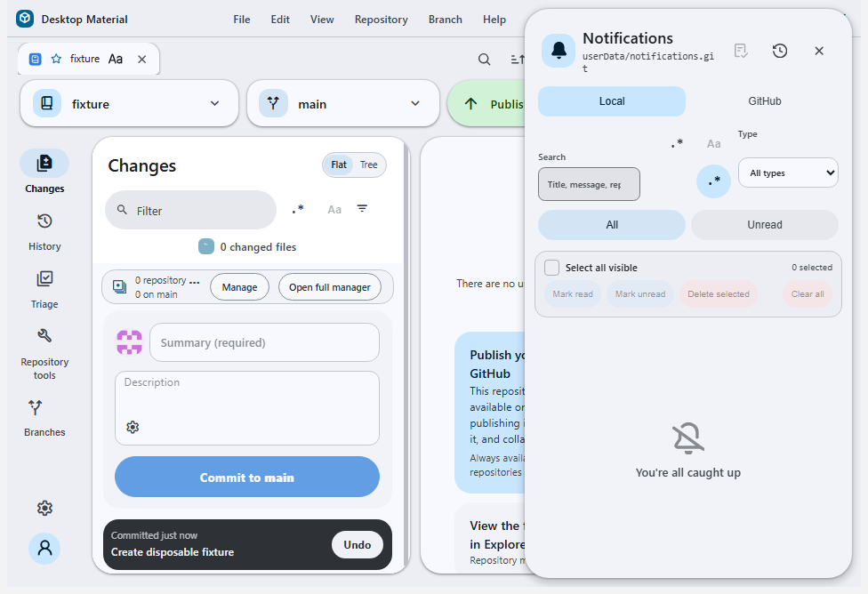Toggle the highlighted regex button in Notifications search
868x594 pixels.
(713, 181)
